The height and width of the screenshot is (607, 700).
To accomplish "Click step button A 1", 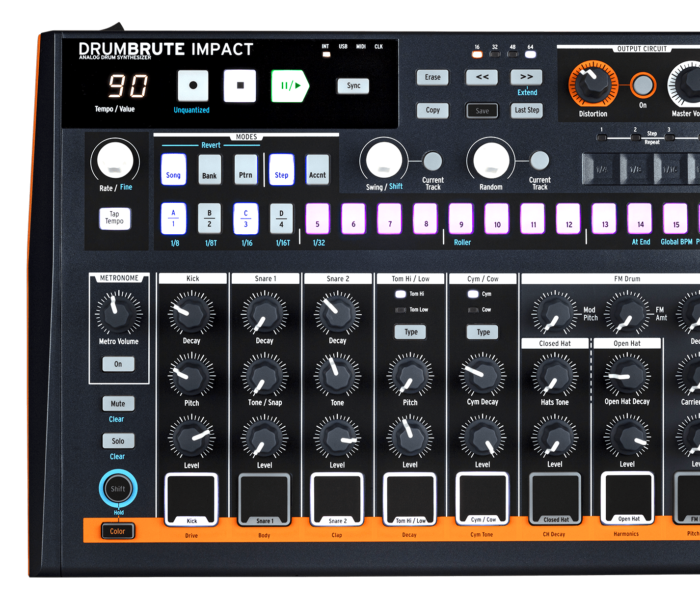I will pyautogui.click(x=173, y=219).
